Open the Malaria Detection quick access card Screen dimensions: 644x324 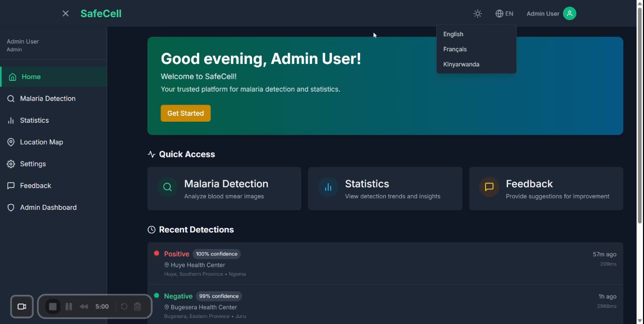coord(224,189)
